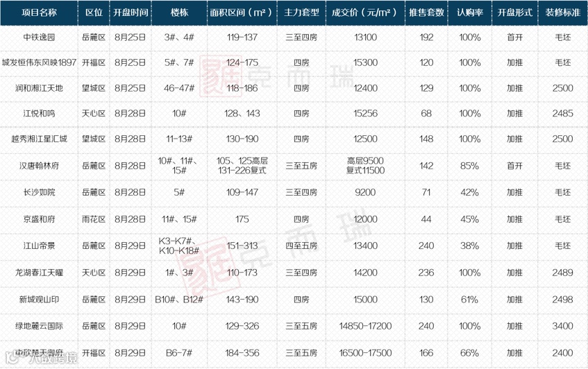Select price value 13100
The width and height of the screenshot is (588, 369).
coord(365,37)
